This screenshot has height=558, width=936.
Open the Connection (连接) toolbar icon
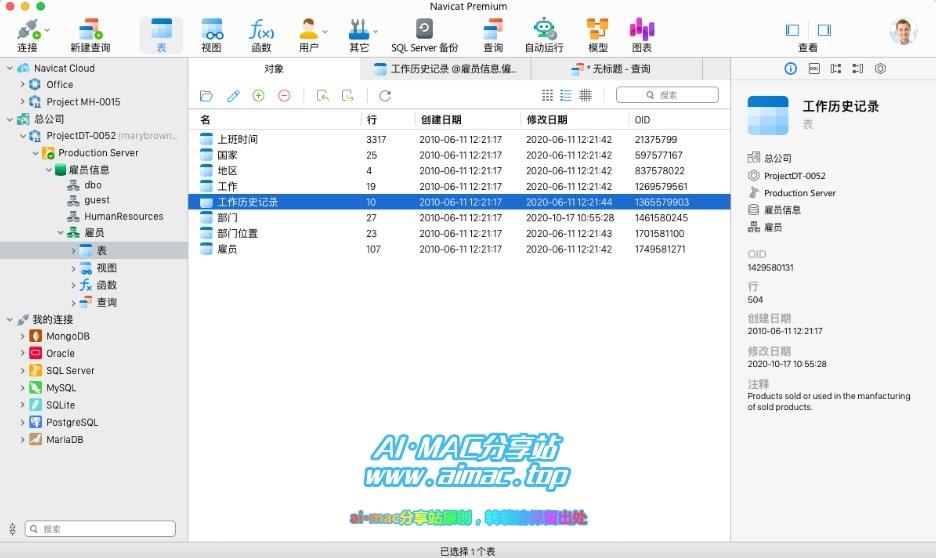pyautogui.click(x=27, y=30)
